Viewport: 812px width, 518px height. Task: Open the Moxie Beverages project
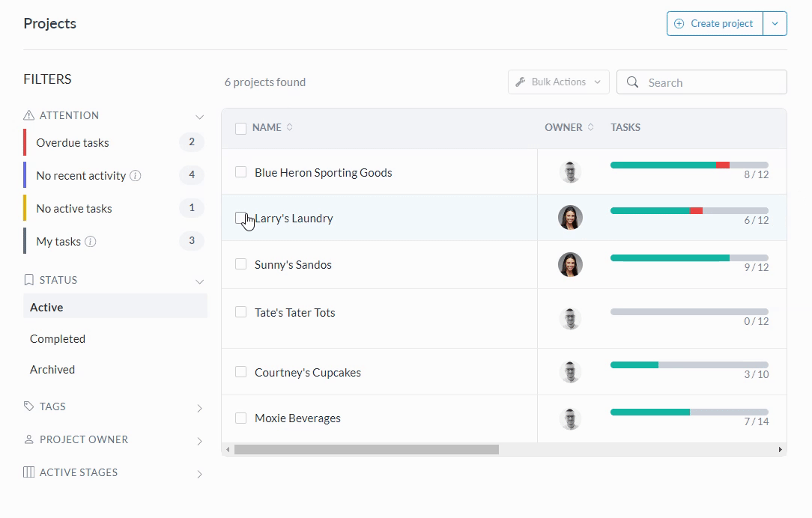(297, 418)
